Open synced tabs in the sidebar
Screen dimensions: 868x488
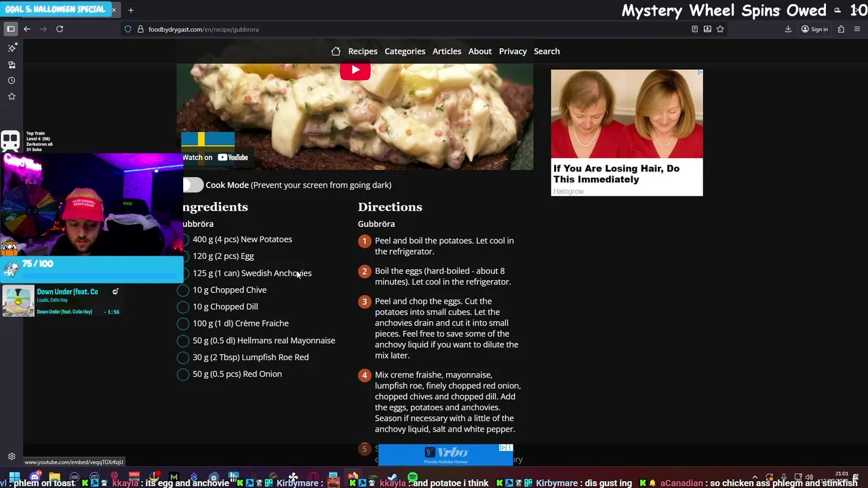point(12,64)
